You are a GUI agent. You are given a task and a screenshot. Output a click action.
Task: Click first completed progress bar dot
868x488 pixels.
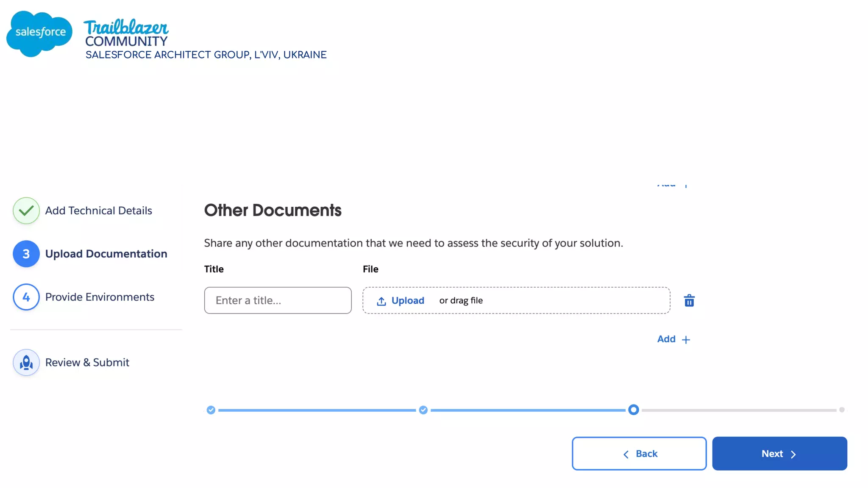pos(211,410)
